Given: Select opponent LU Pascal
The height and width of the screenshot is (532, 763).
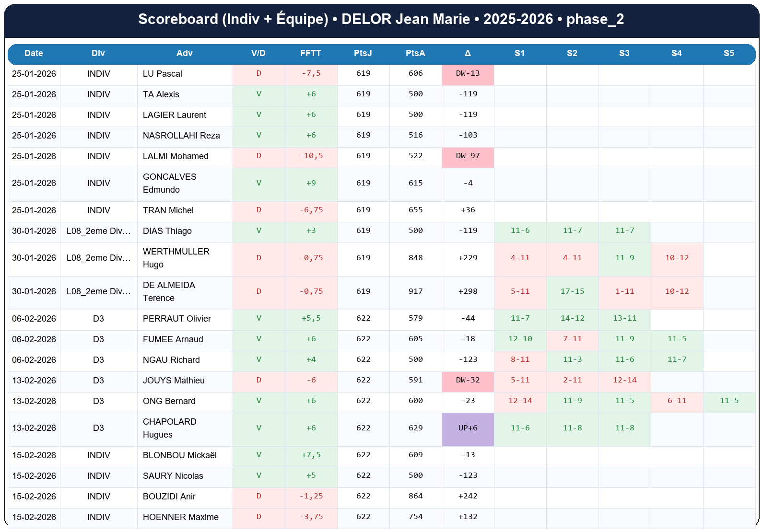Looking at the screenshot, I should coord(163,74).
